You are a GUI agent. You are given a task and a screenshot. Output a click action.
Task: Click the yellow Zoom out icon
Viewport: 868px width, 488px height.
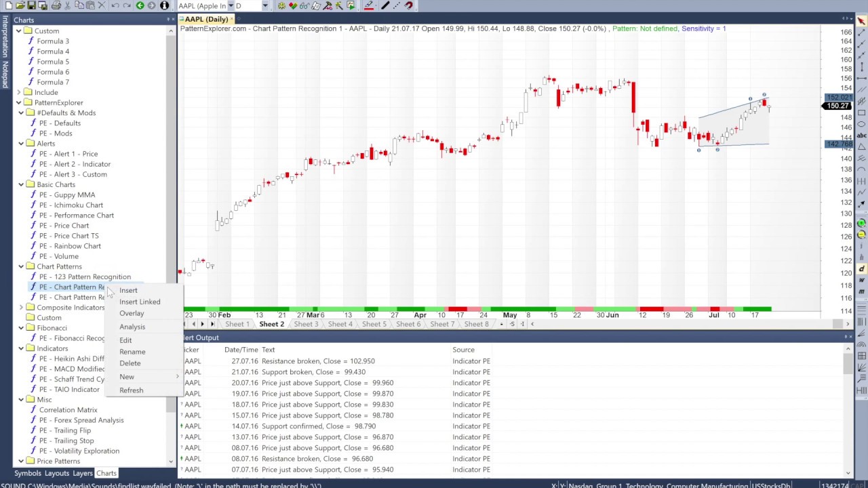(x=861, y=234)
